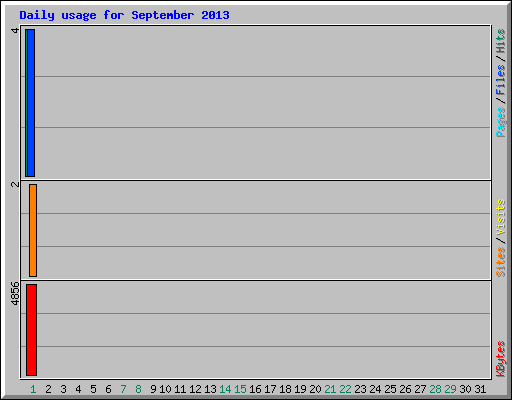
Task: Click day 28 on the x-axis
Action: (x=435, y=389)
